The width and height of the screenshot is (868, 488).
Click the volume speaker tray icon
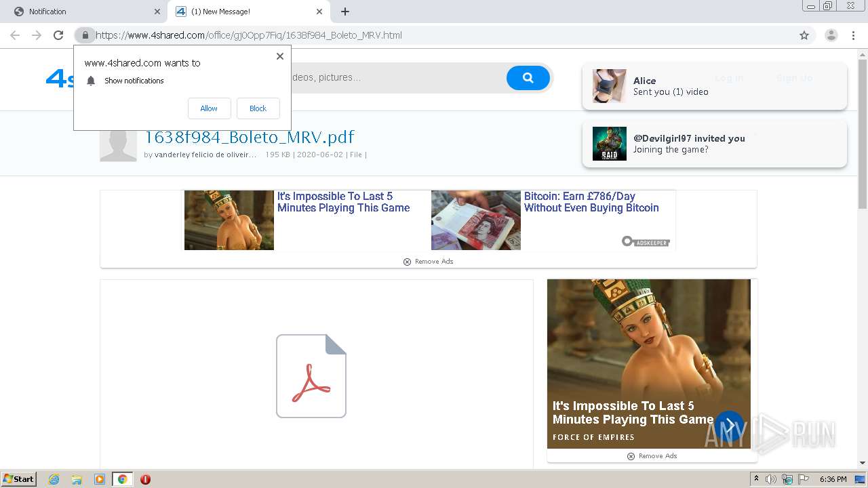tap(771, 479)
